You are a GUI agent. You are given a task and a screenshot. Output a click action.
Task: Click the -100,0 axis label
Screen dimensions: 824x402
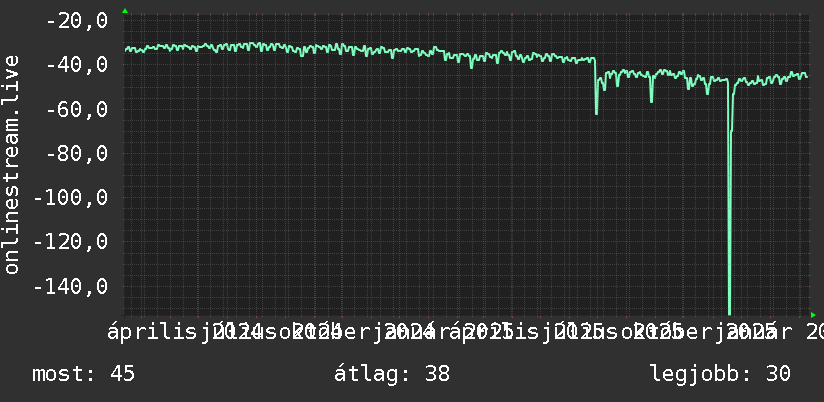pos(70,198)
